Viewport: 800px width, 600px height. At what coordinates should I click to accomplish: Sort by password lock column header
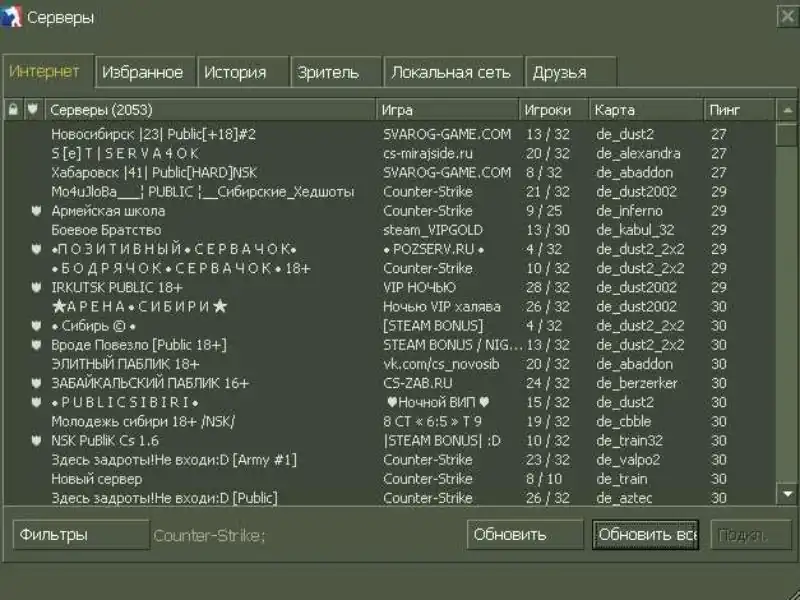(13, 110)
